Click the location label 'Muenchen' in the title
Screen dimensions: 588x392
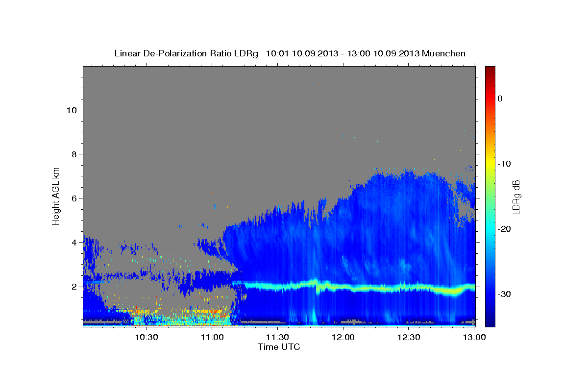(444, 53)
